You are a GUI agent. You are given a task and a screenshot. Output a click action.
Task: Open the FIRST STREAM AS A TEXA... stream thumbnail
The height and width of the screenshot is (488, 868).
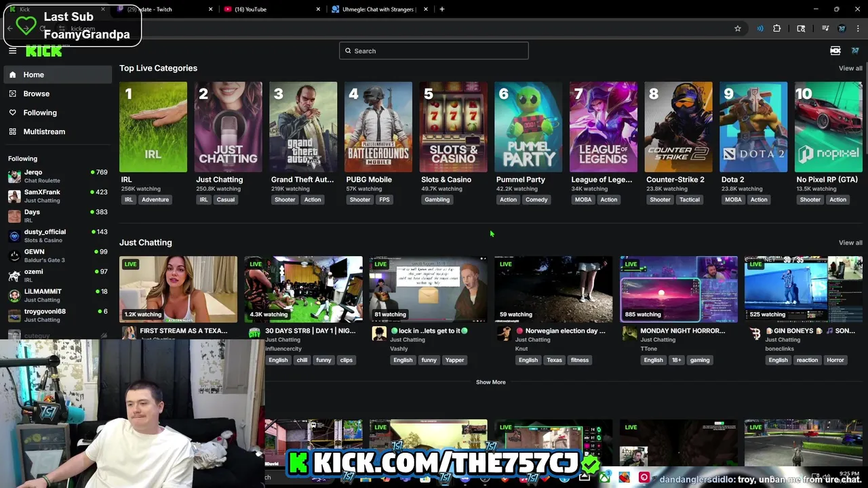click(x=178, y=289)
